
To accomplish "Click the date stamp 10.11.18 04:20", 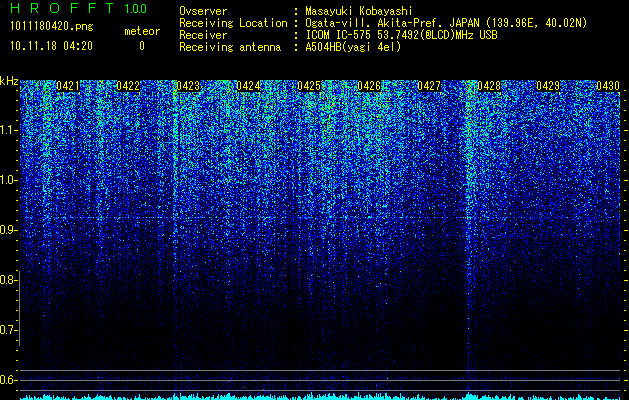I will (x=51, y=46).
